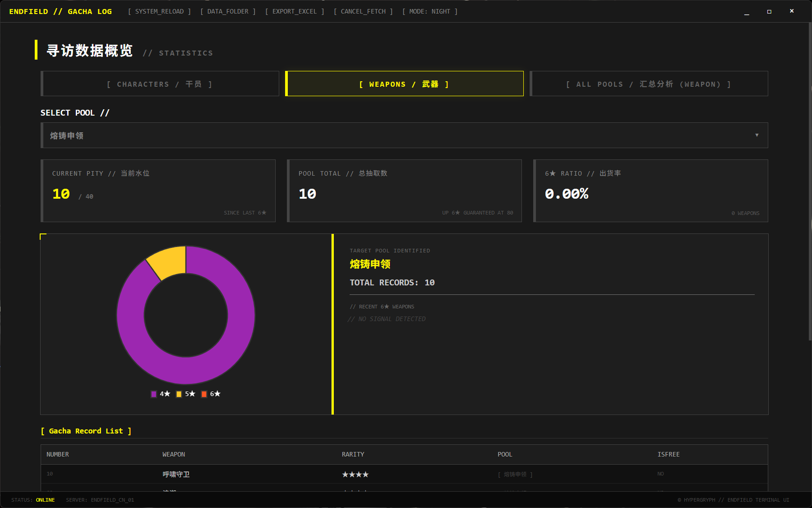Click the TOTAL RECORDS: 10 text
This screenshot has height=508, width=812.
[392, 283]
